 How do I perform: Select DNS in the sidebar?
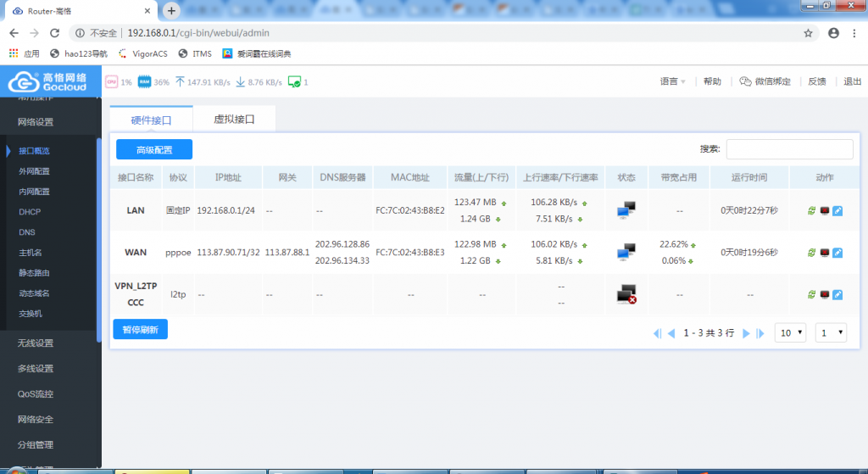26,232
